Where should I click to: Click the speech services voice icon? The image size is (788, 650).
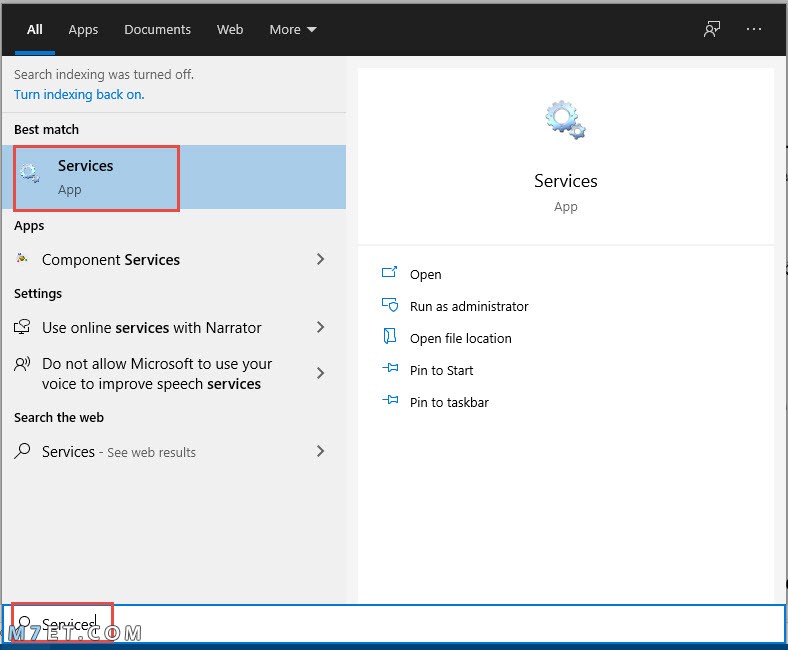tap(22, 363)
